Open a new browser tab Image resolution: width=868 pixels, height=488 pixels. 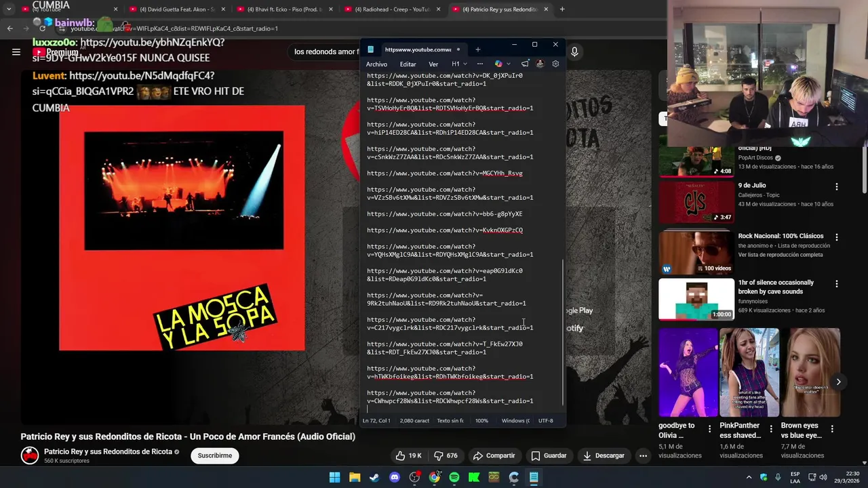562,9
